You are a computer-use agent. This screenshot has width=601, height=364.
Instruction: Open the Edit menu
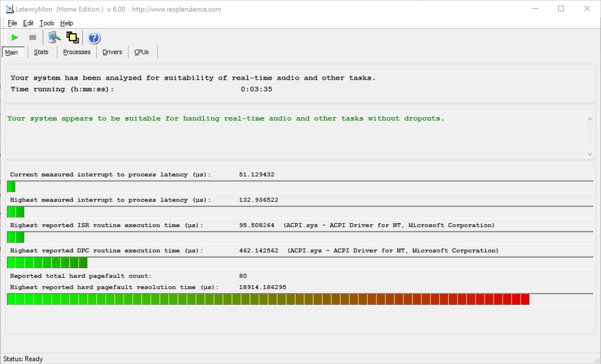[x=28, y=23]
